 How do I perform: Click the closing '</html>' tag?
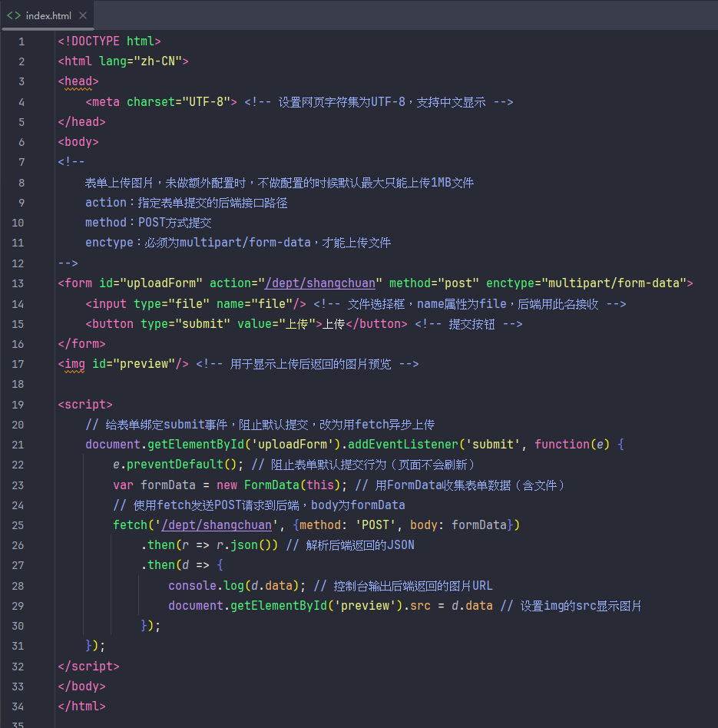tap(81, 706)
